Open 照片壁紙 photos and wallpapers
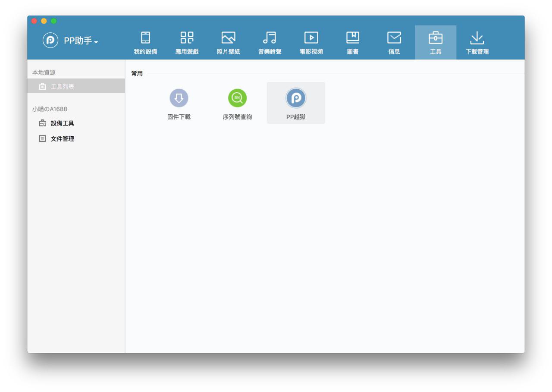This screenshot has height=392, width=552. tap(228, 43)
